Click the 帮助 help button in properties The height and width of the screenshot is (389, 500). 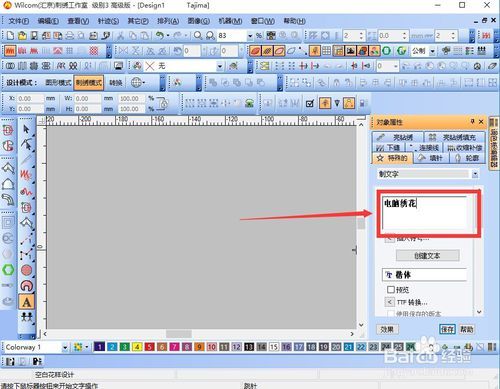tap(467, 329)
